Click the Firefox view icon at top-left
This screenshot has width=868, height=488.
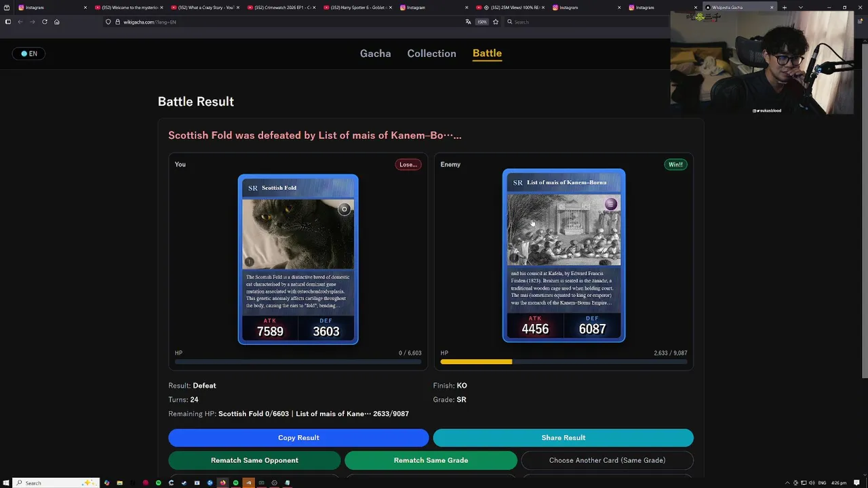7,7
